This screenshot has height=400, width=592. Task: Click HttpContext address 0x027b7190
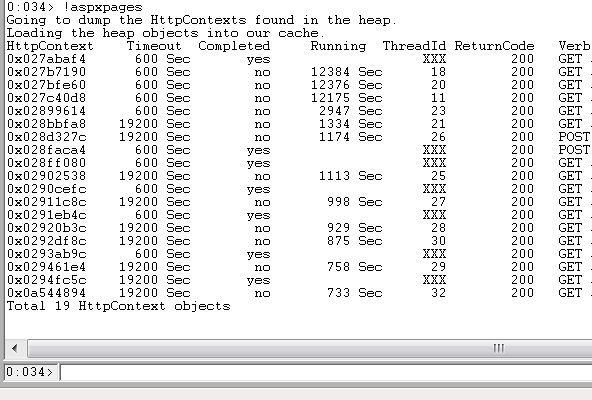tap(46, 72)
